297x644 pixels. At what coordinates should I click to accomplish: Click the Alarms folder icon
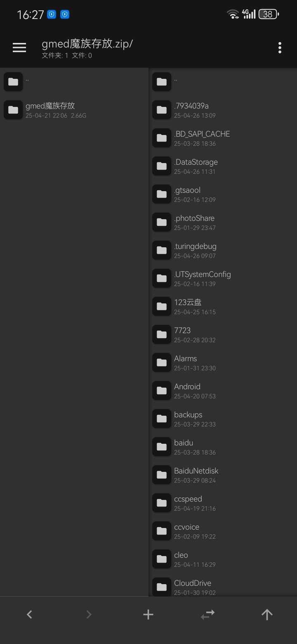pos(162,362)
